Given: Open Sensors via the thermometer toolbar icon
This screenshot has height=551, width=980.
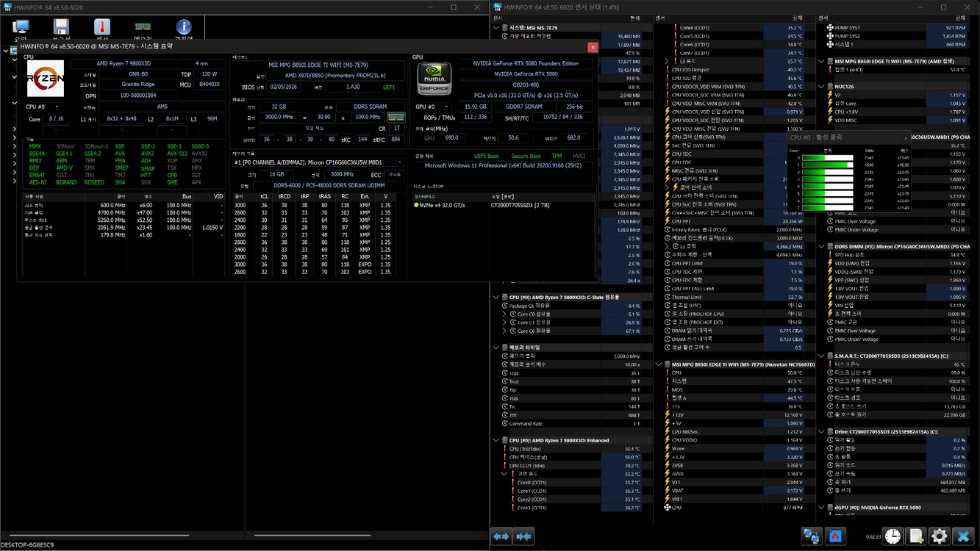Looking at the screenshot, I should point(102,28).
